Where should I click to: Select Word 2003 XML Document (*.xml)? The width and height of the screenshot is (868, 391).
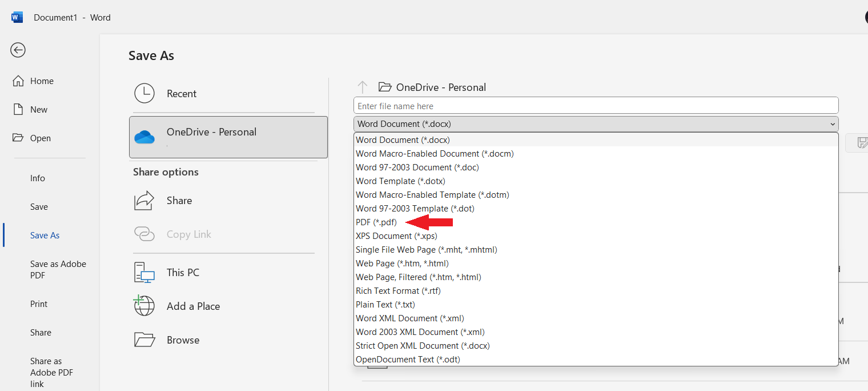[596, 332]
